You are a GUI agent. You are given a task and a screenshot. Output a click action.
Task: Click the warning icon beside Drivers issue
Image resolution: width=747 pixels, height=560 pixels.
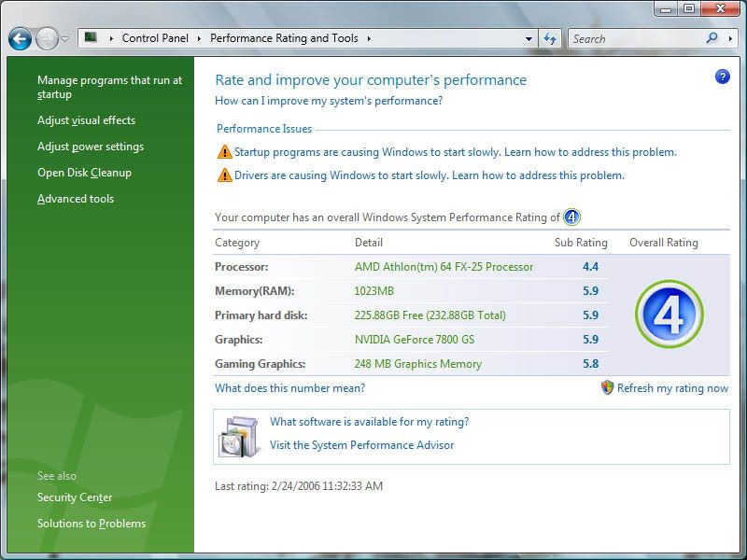pos(224,175)
